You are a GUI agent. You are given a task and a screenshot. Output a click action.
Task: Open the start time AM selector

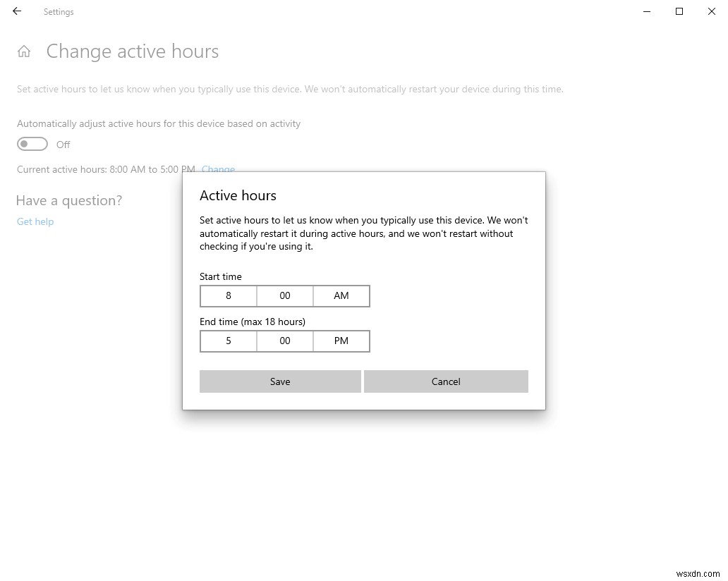pyautogui.click(x=341, y=295)
